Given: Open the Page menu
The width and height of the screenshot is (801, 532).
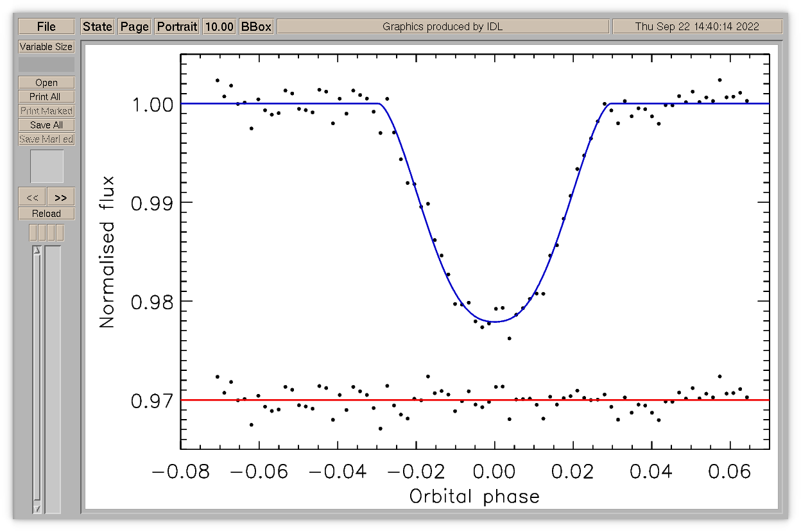Looking at the screenshot, I should click(135, 26).
